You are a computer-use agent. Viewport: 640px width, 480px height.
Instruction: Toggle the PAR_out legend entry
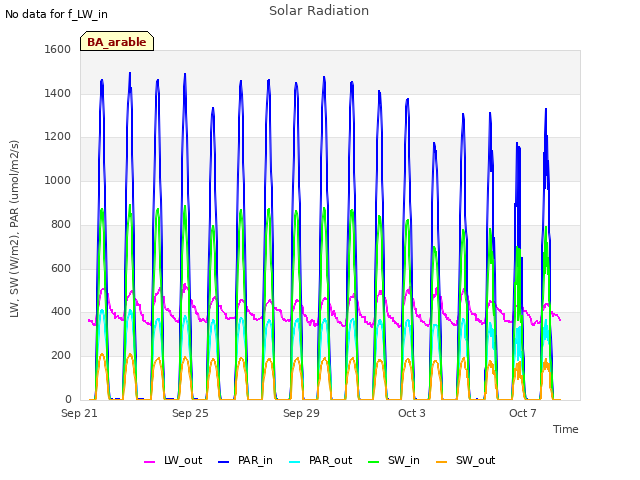pos(320,460)
